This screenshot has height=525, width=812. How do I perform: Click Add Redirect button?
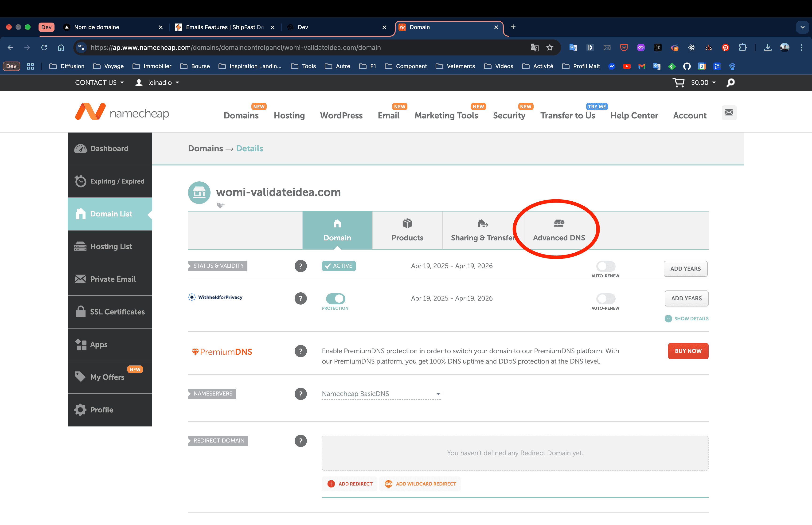350,484
